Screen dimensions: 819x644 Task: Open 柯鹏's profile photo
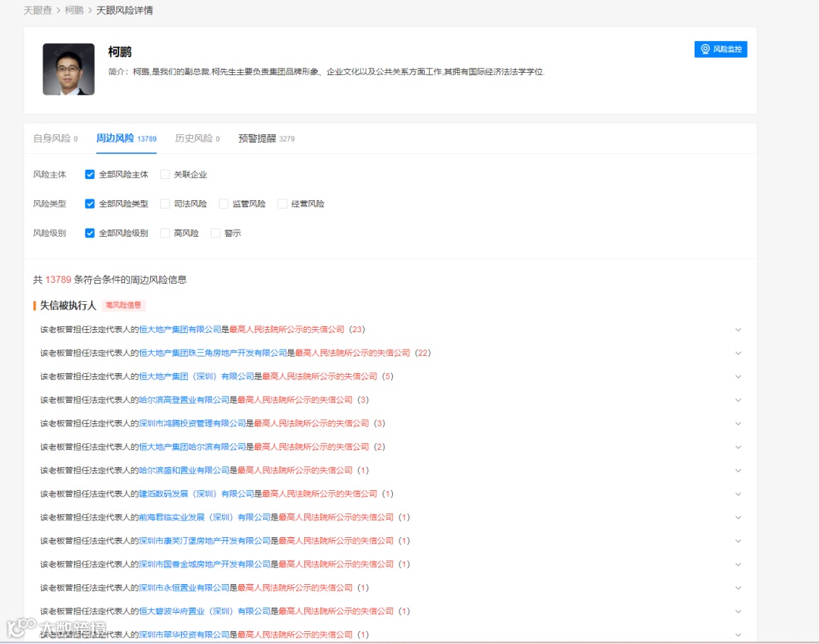coord(68,69)
